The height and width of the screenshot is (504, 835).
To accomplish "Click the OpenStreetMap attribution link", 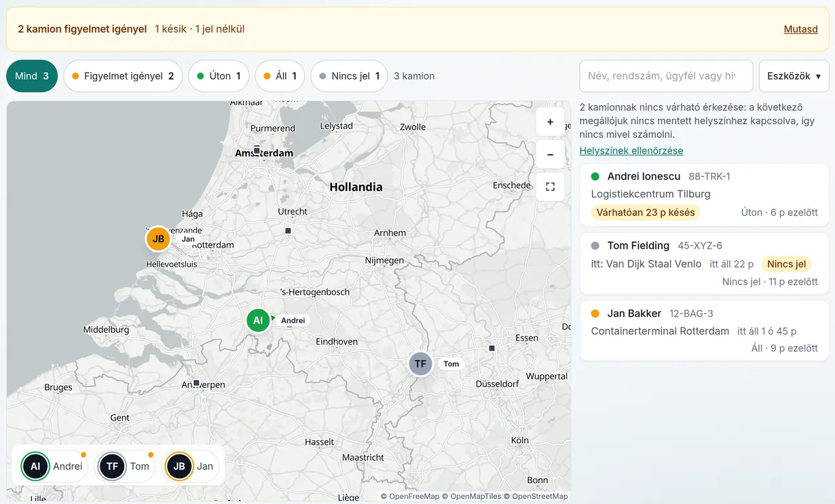I will click(x=540, y=497).
